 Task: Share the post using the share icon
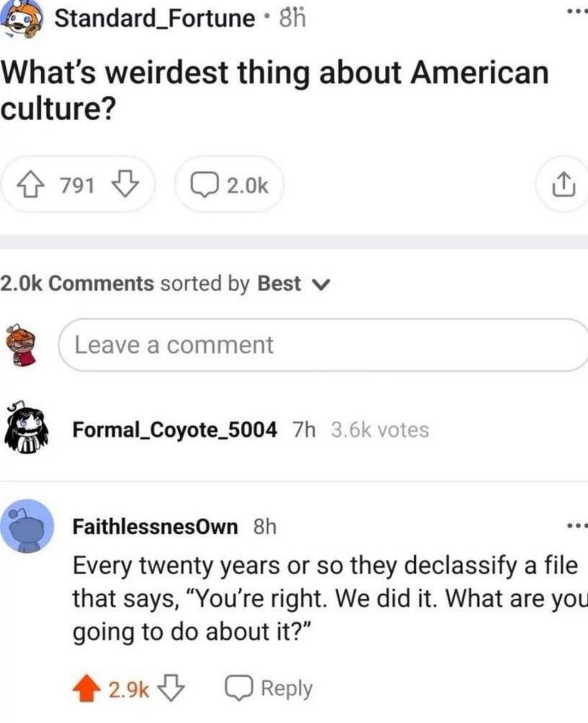point(563,185)
